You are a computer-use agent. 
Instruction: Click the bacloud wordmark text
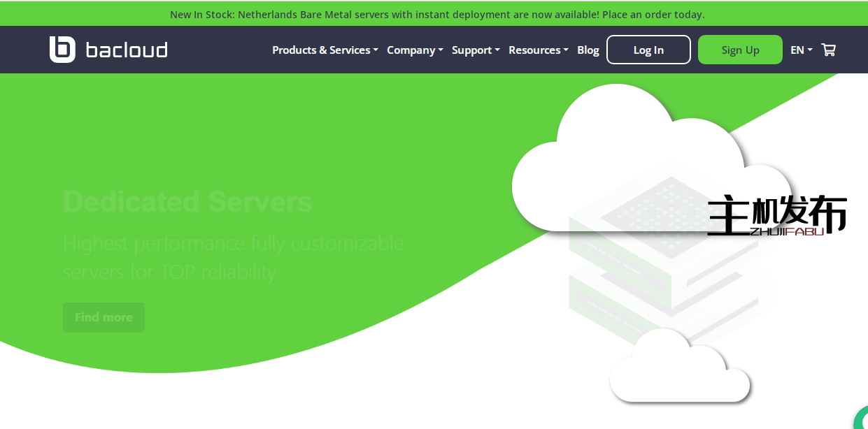(127, 50)
